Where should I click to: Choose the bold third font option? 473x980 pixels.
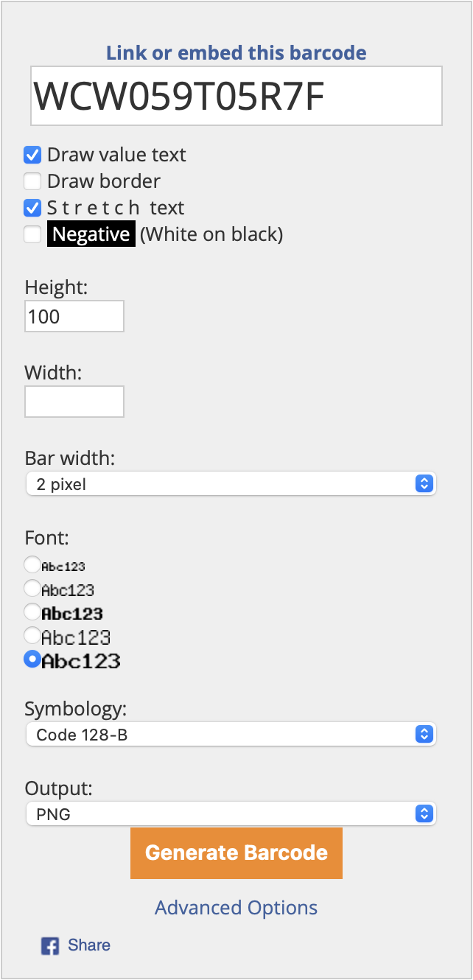pos(32,612)
